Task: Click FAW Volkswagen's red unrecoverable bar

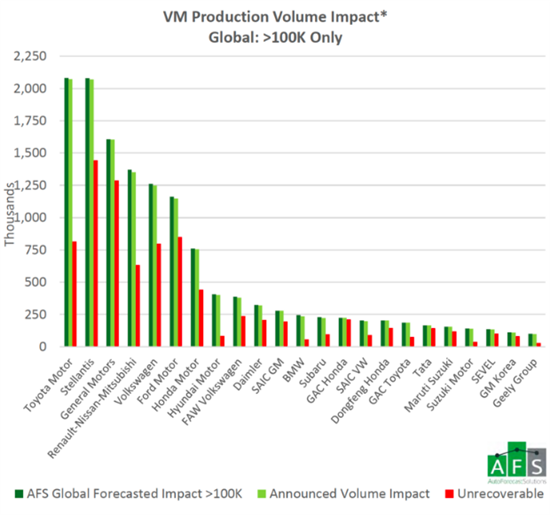Action: 243,331
